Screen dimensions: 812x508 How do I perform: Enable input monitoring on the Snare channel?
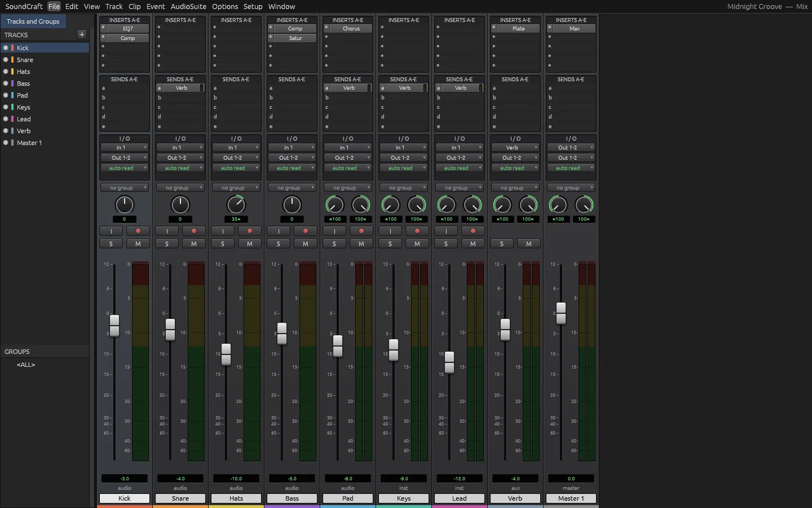coord(167,231)
